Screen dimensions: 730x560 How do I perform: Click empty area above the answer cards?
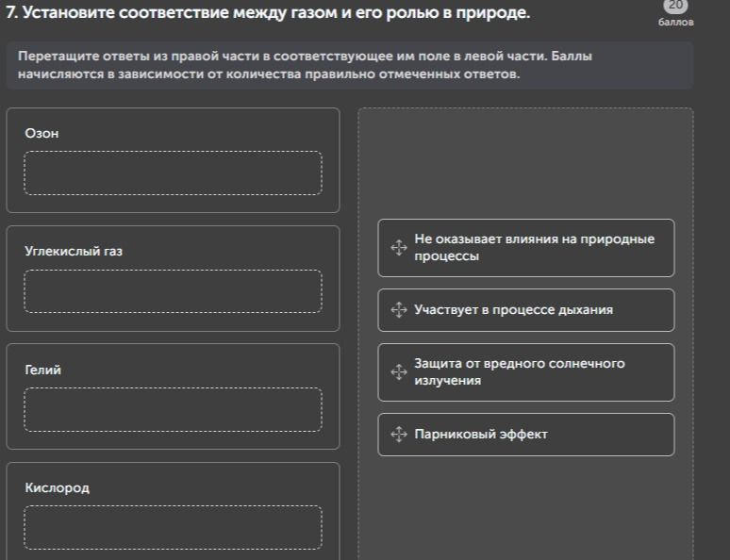tap(525, 163)
